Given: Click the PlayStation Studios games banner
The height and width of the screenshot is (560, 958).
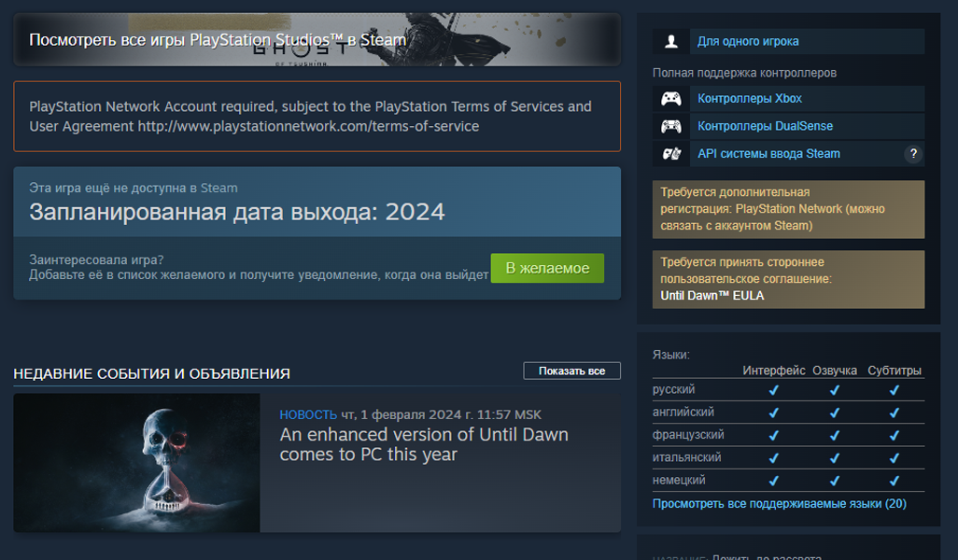Looking at the screenshot, I should pos(317,40).
